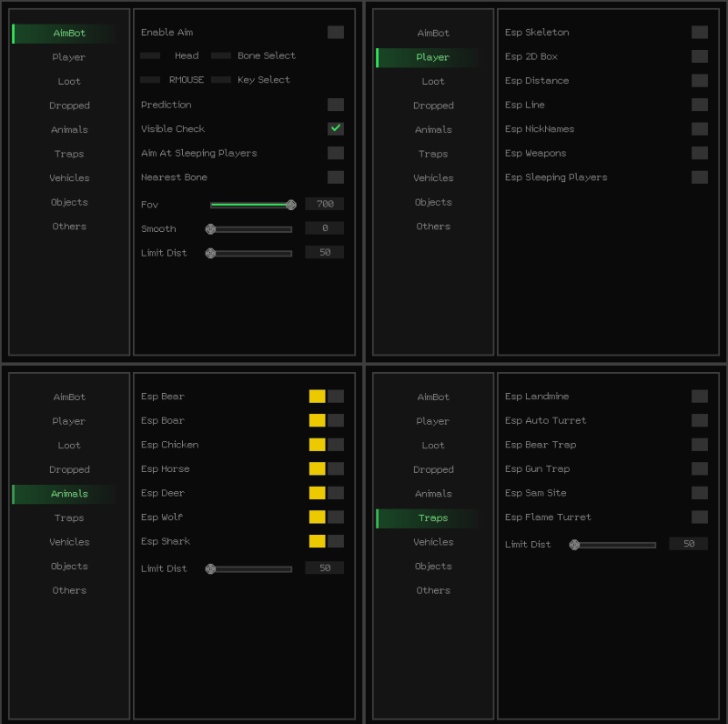Screen dimensions: 728x724
Task: Toggle Esp NickNames checkbox
Action: coord(699,129)
